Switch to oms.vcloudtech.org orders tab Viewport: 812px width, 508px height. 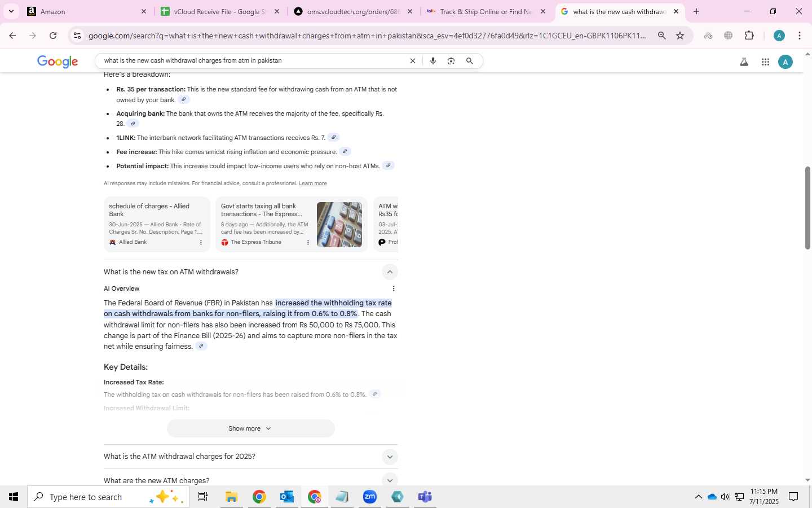click(x=353, y=11)
